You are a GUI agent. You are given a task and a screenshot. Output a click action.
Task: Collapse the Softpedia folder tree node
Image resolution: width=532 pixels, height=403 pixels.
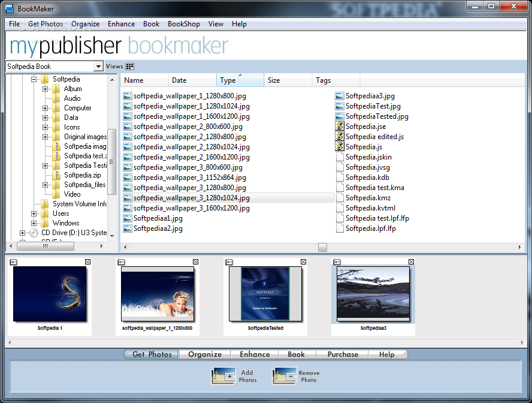34,79
